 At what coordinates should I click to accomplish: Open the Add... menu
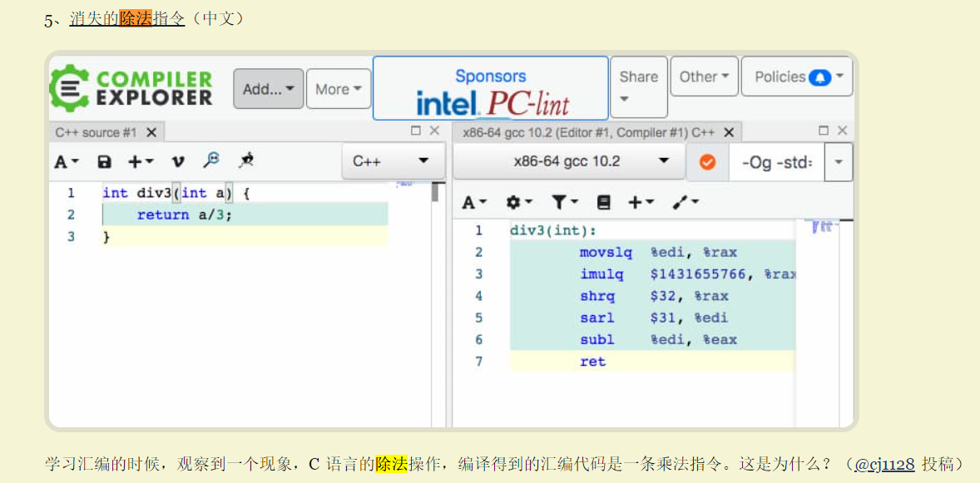click(268, 89)
